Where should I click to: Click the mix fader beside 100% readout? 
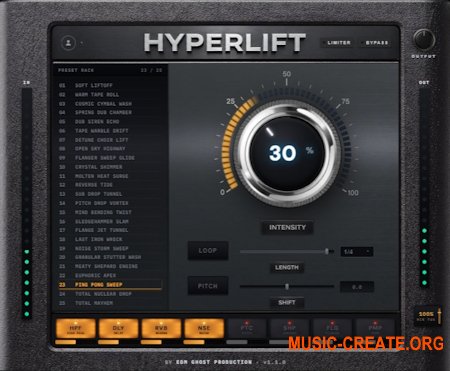[x=439, y=315]
